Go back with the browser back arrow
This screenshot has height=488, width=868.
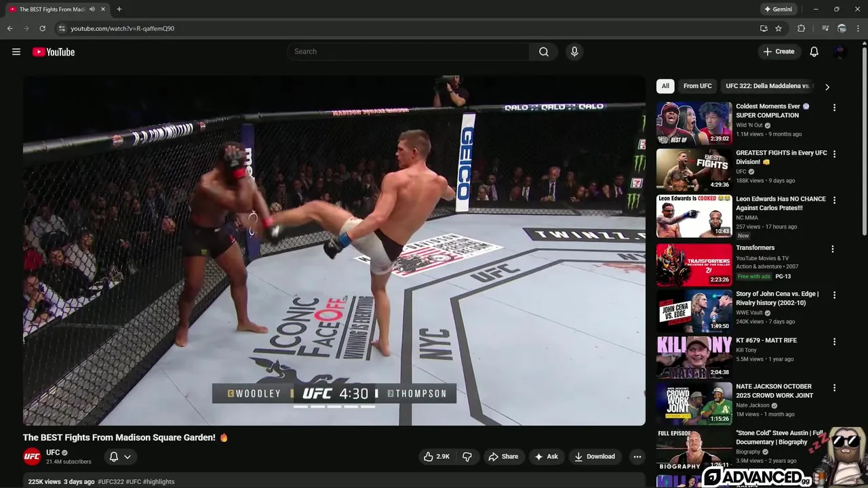click(x=10, y=28)
